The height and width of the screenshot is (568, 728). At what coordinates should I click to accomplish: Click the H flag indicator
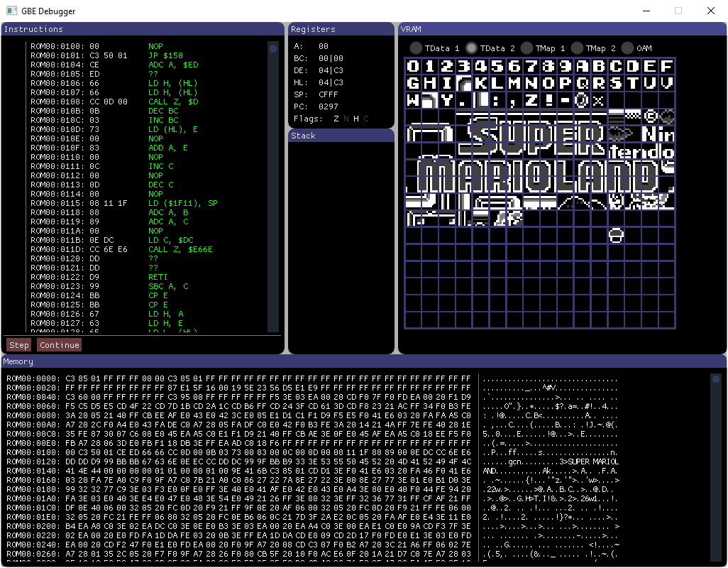356,119
